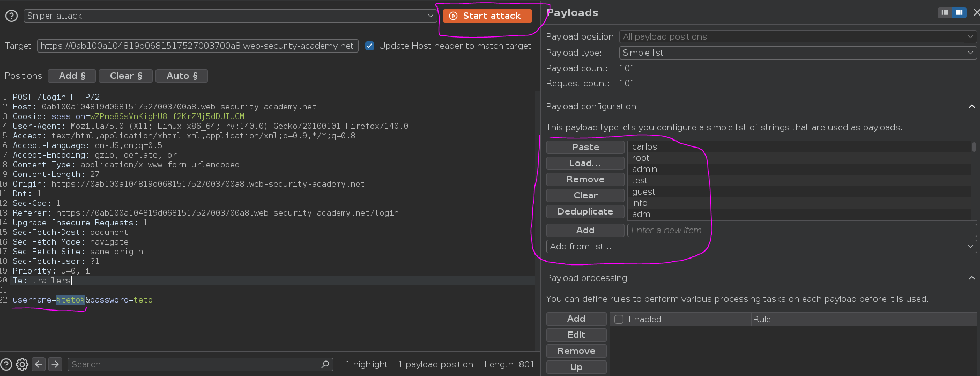Viewport: 980px width, 376px height.
Task: Open the Payload type Simple list dropdown
Action: point(798,53)
